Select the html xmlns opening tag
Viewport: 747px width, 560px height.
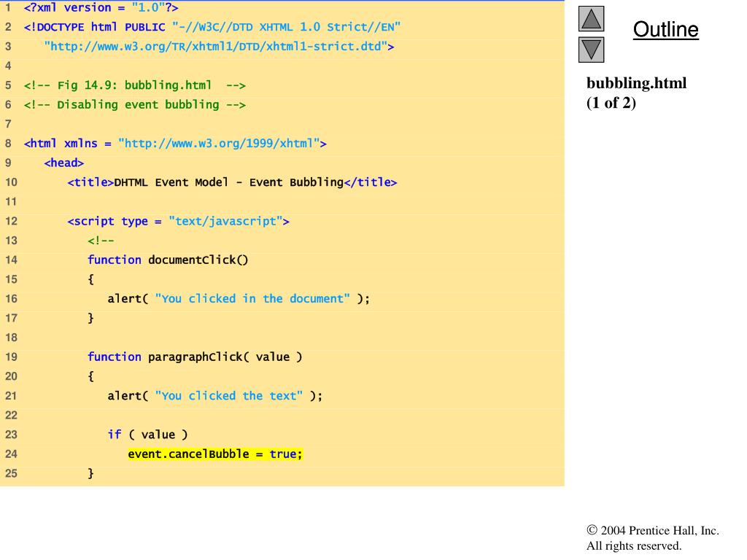[x=175, y=144]
